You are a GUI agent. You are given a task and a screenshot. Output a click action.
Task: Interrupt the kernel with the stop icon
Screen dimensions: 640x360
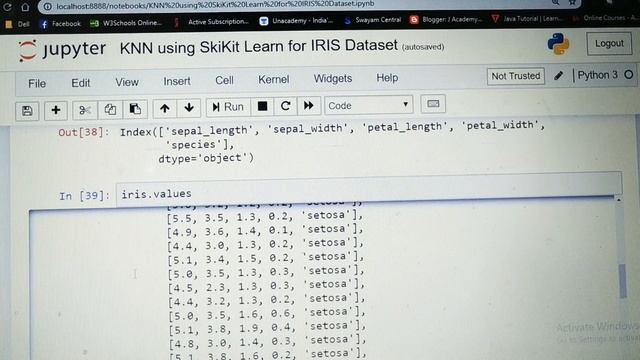click(262, 107)
